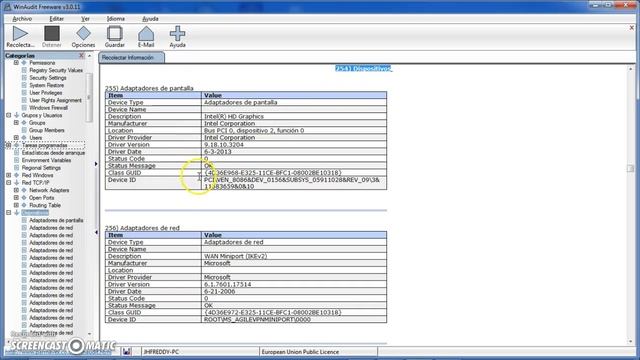Click the Guardar save icon

(115, 34)
